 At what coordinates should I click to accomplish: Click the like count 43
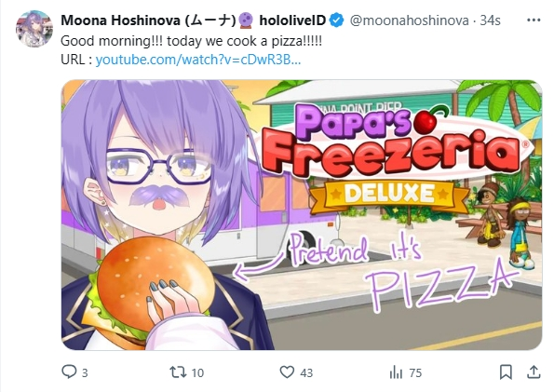(x=306, y=373)
